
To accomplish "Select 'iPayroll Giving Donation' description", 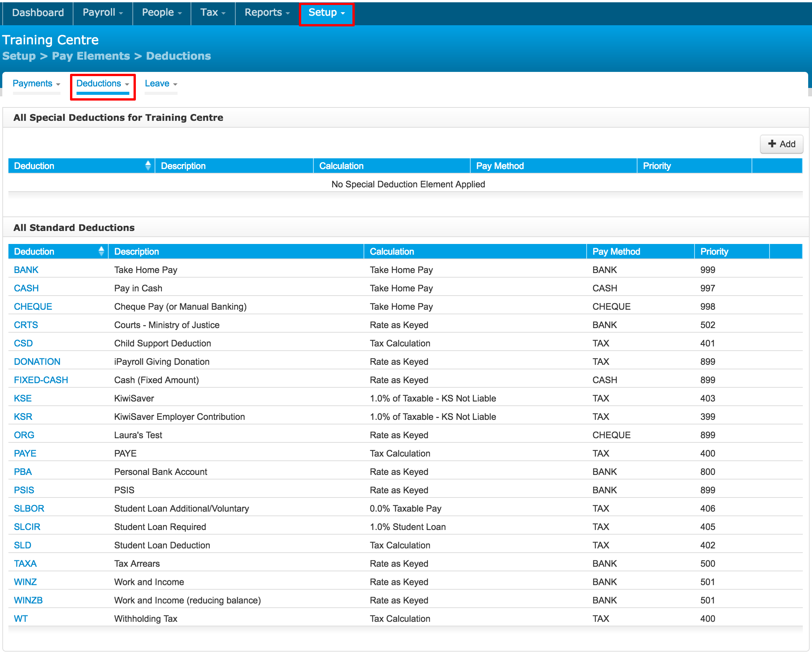I will pyautogui.click(x=162, y=362).
